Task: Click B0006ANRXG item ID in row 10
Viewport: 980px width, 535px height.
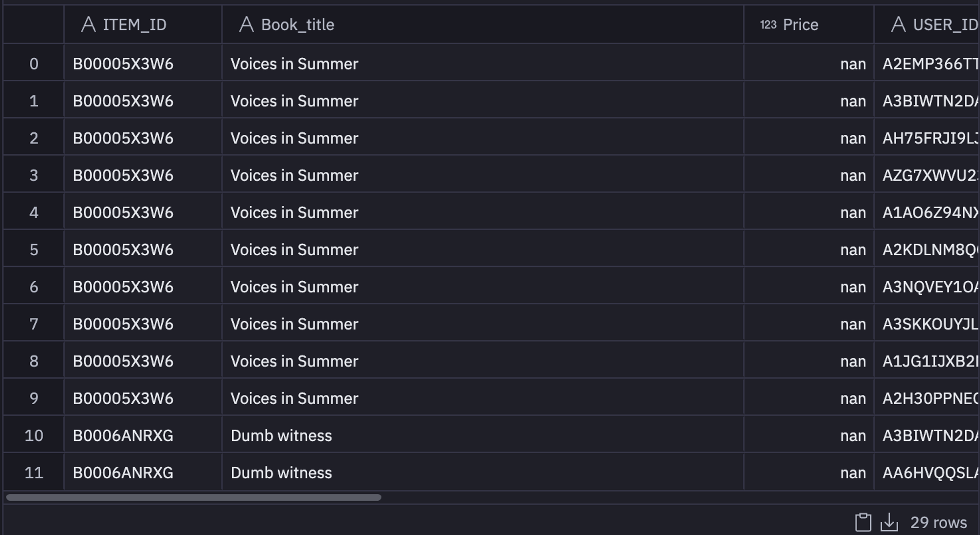Action: pos(123,436)
